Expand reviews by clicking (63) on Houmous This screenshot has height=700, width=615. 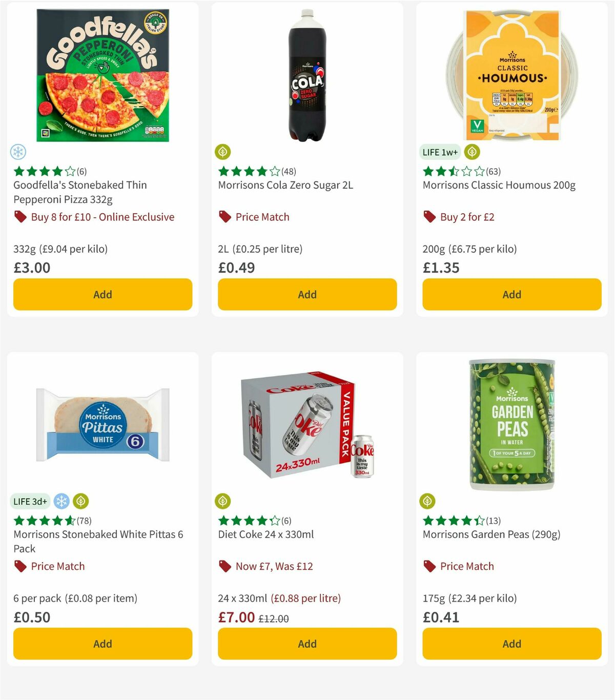coord(494,171)
